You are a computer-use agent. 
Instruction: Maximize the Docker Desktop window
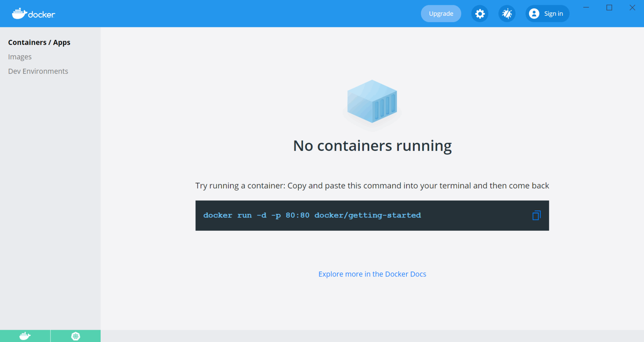tap(609, 8)
